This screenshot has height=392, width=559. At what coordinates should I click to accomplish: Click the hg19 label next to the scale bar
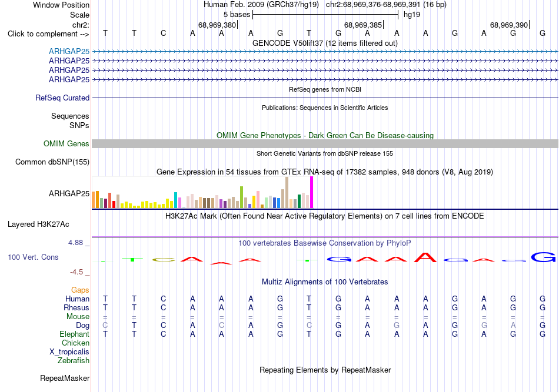click(x=412, y=15)
